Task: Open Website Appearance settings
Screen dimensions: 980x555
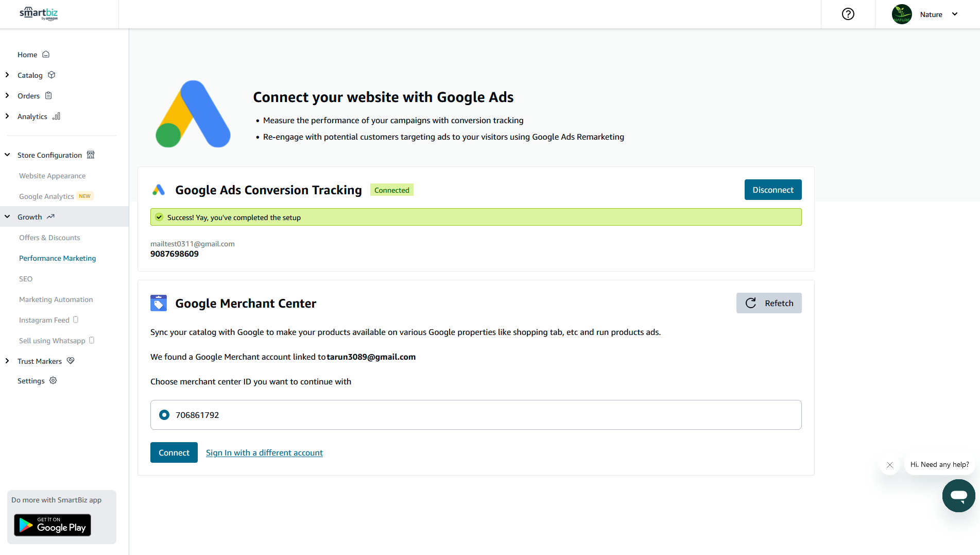Action: [x=52, y=176]
